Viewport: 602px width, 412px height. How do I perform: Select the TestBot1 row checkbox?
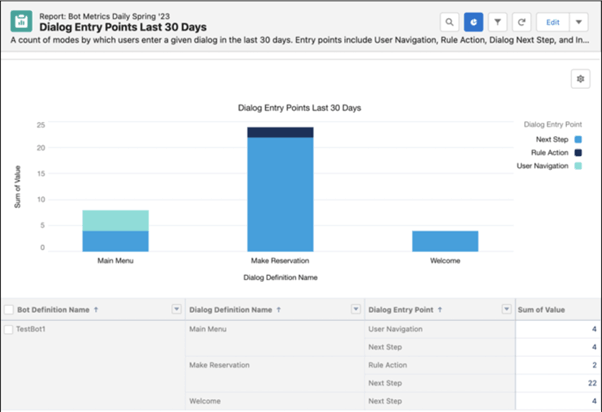pyautogui.click(x=9, y=328)
